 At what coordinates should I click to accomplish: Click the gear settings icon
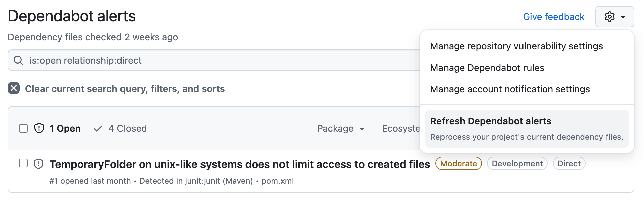tap(609, 17)
